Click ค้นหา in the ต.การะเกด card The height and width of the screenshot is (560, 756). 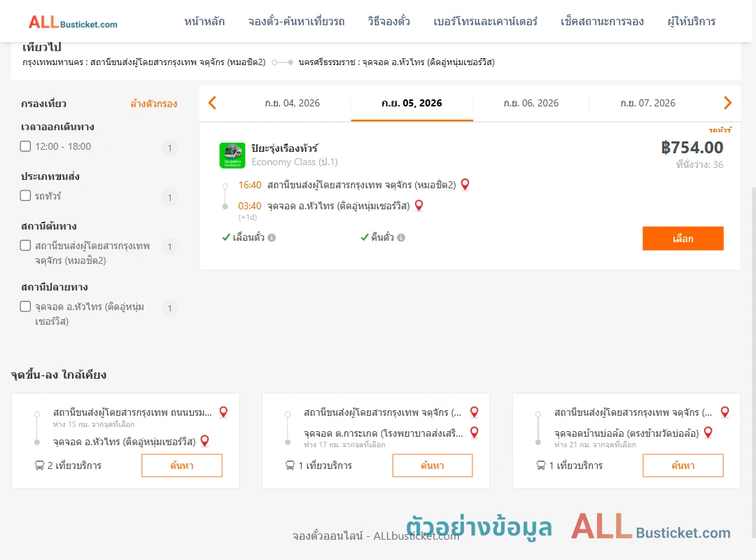433,465
